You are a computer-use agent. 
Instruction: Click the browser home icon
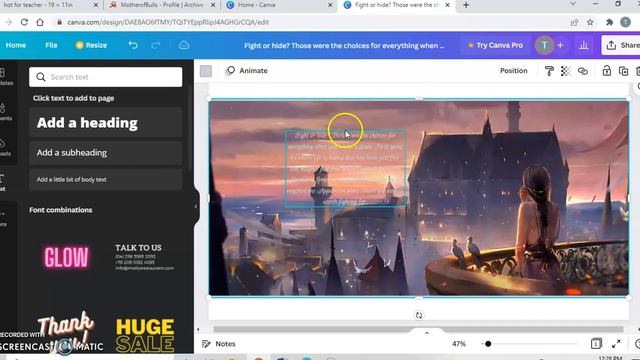tap(40, 22)
